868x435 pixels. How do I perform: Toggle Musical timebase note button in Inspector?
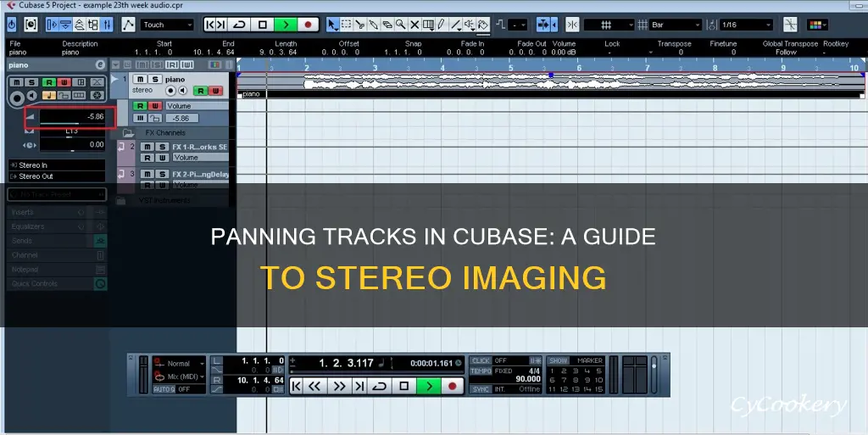click(x=48, y=95)
